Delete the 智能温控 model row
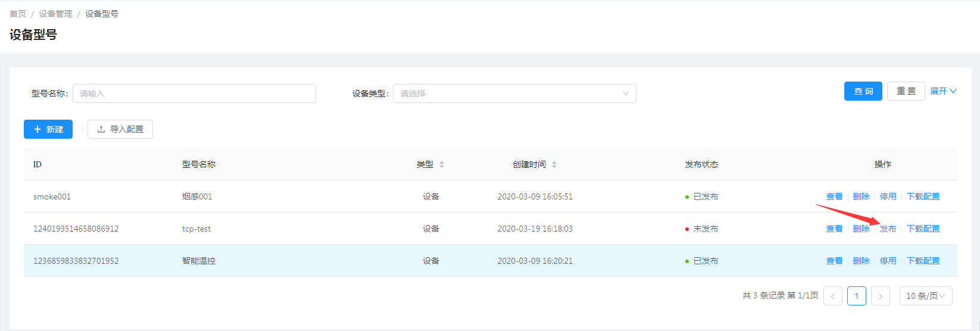 (x=861, y=261)
